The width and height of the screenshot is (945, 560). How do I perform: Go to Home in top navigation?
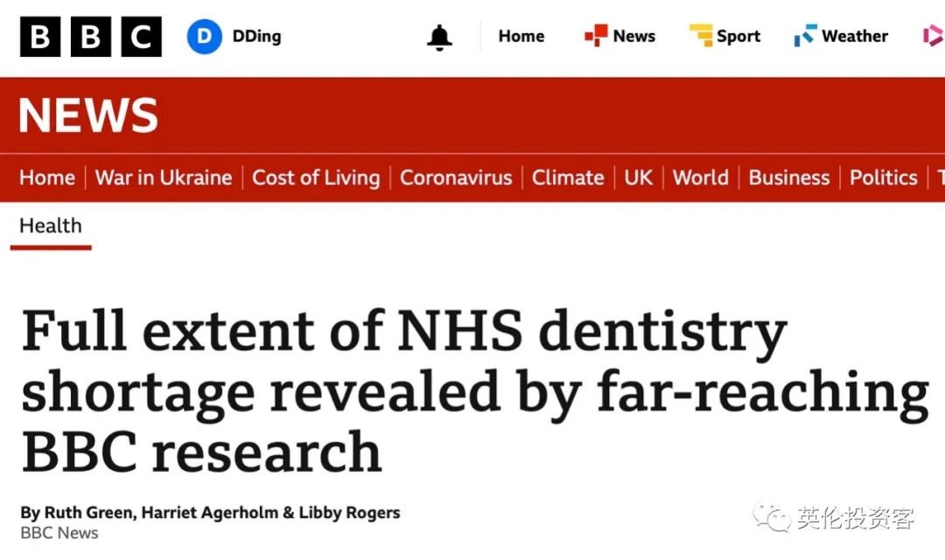point(521,36)
